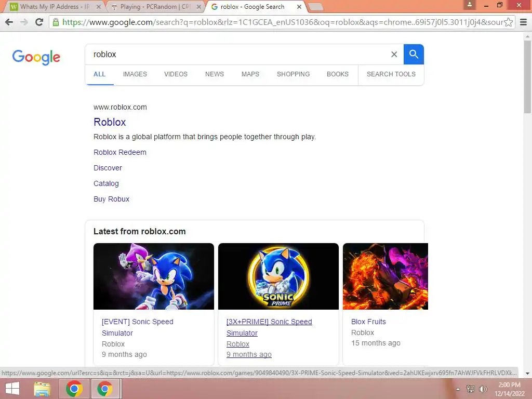Click the Chrome user profile icon
This screenshot has height=399, width=532.
[470, 5]
